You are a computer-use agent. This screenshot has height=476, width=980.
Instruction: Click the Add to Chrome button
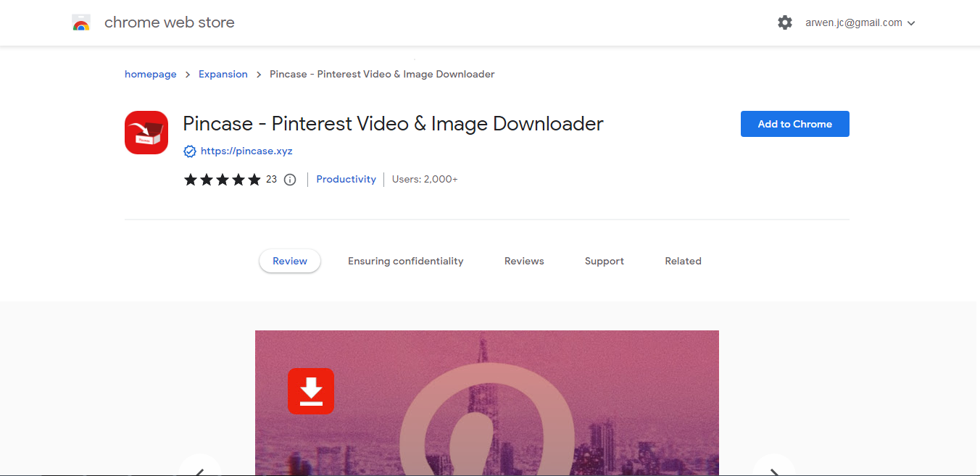click(795, 124)
